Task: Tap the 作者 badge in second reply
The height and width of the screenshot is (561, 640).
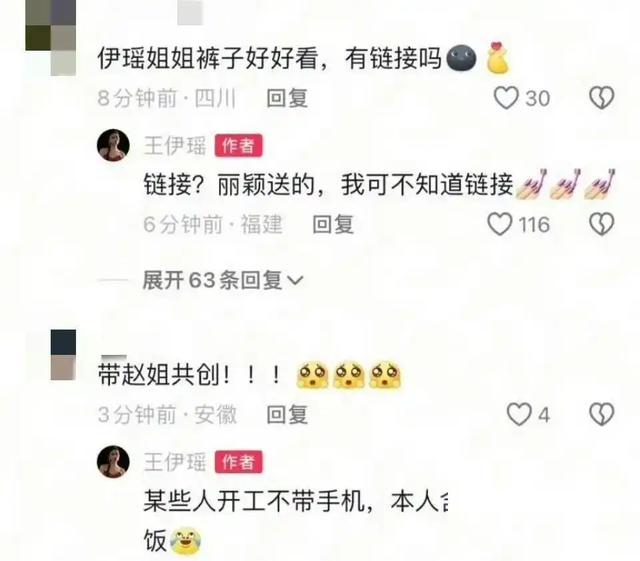Action: tap(238, 462)
